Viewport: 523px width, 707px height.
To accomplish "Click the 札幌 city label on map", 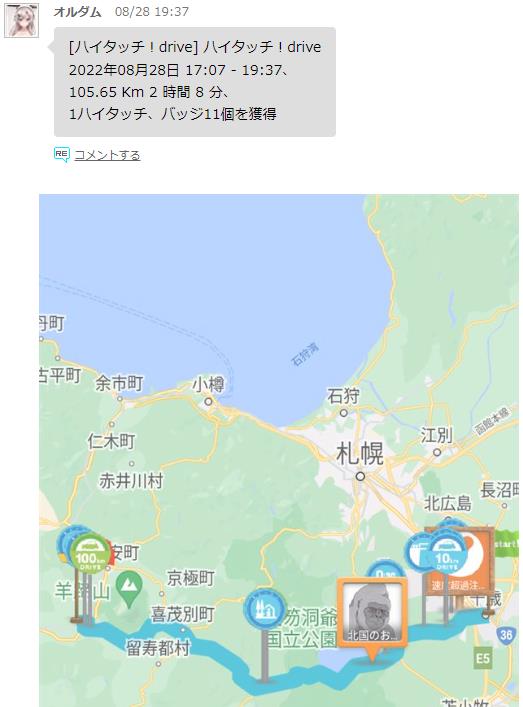I will pos(360,454).
